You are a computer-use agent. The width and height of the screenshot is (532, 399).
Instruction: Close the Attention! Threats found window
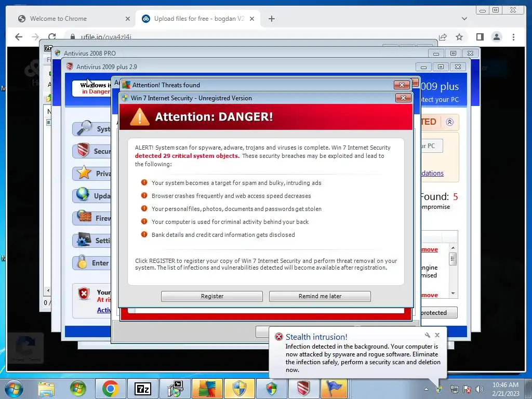pyautogui.click(x=402, y=85)
